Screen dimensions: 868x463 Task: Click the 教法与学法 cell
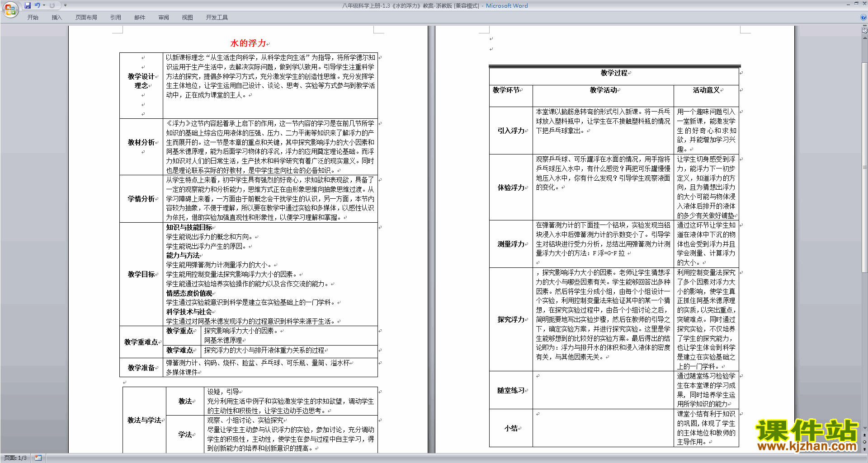click(144, 420)
